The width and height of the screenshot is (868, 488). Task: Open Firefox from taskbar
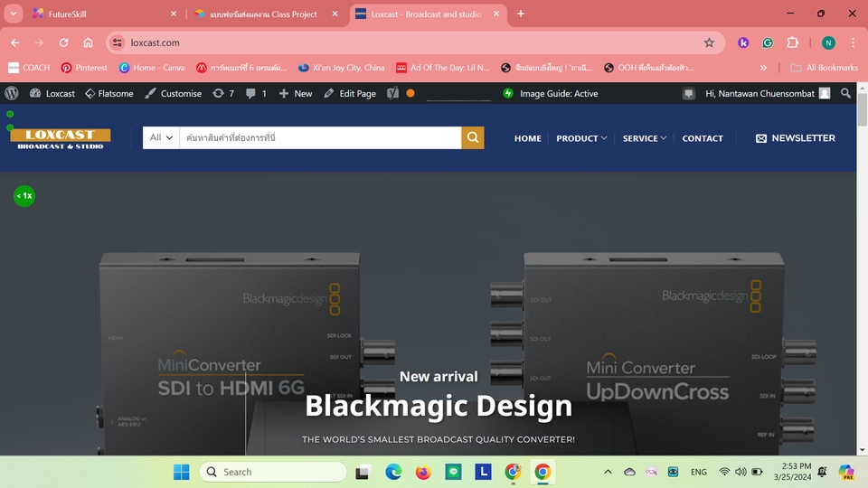pyautogui.click(x=423, y=472)
